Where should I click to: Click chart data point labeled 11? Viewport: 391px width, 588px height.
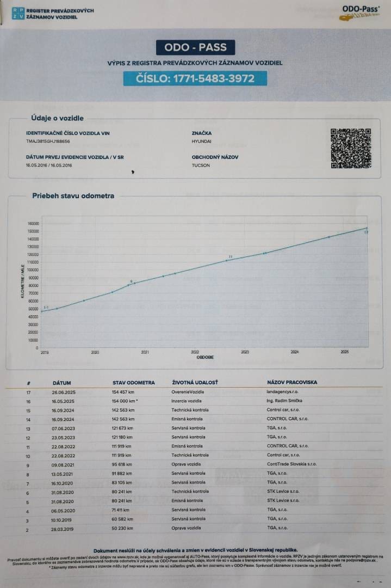point(227,260)
